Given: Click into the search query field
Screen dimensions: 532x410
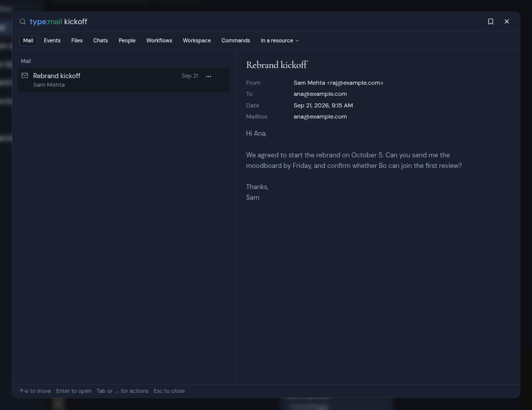Looking at the screenshot, I should [x=254, y=22].
